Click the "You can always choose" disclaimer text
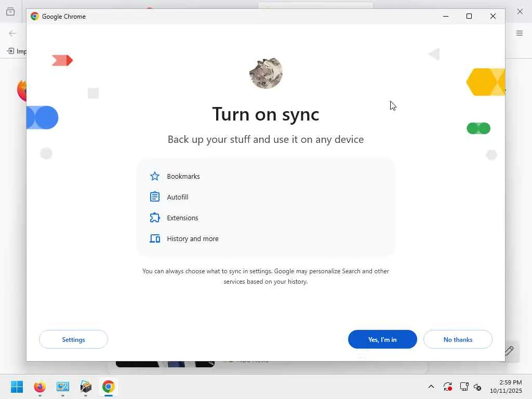 click(265, 276)
